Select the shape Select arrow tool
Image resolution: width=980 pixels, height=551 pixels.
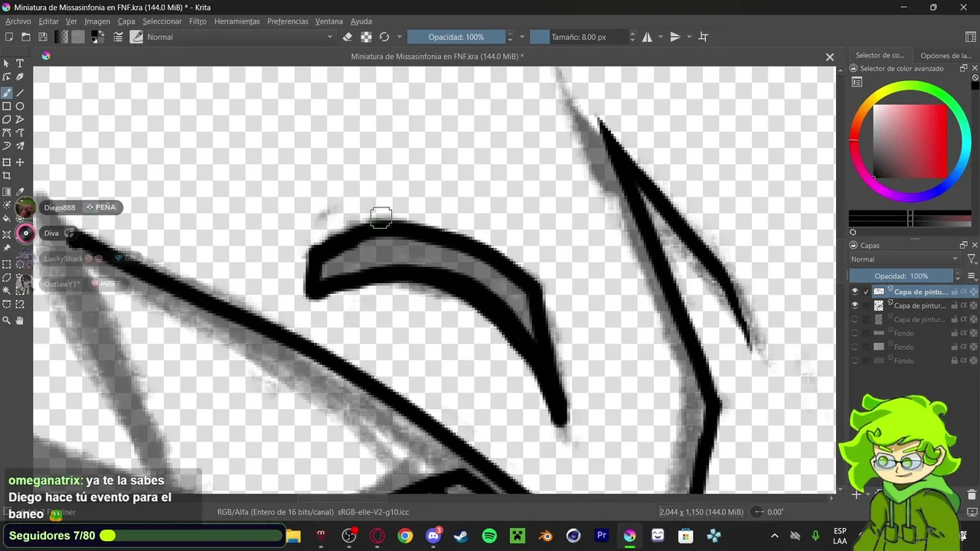pyautogui.click(x=7, y=64)
